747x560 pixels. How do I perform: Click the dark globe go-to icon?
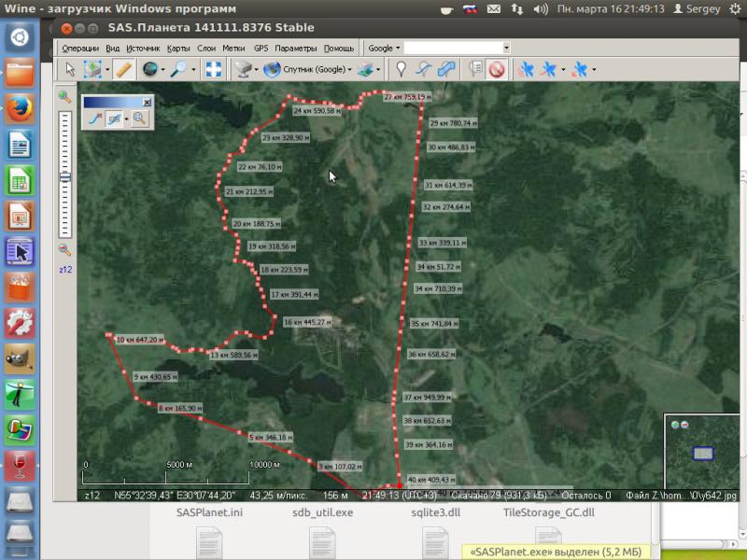[x=150, y=69]
